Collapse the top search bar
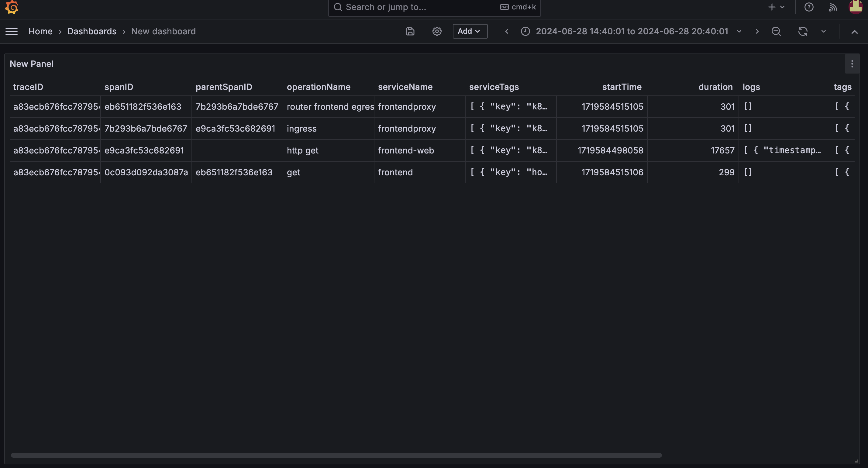The image size is (868, 468). pos(854,32)
